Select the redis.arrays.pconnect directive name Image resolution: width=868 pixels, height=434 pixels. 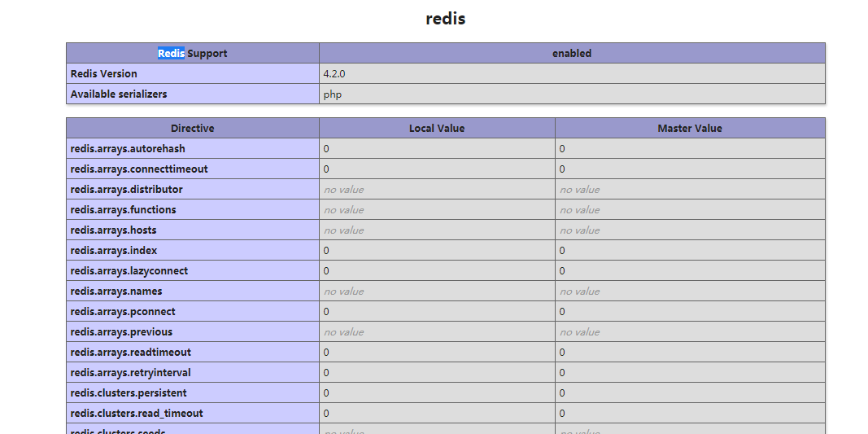[123, 312]
